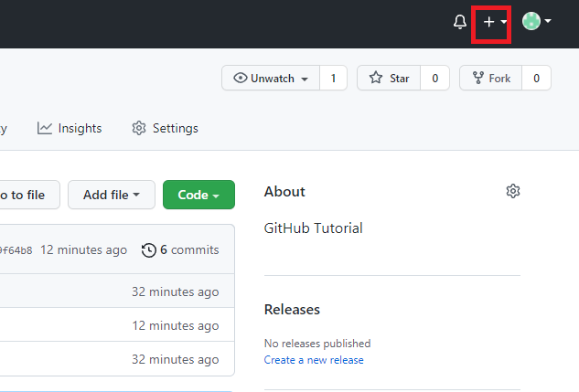This screenshot has height=392, width=579.
Task: Open the user avatar menu
Action: coord(537,21)
